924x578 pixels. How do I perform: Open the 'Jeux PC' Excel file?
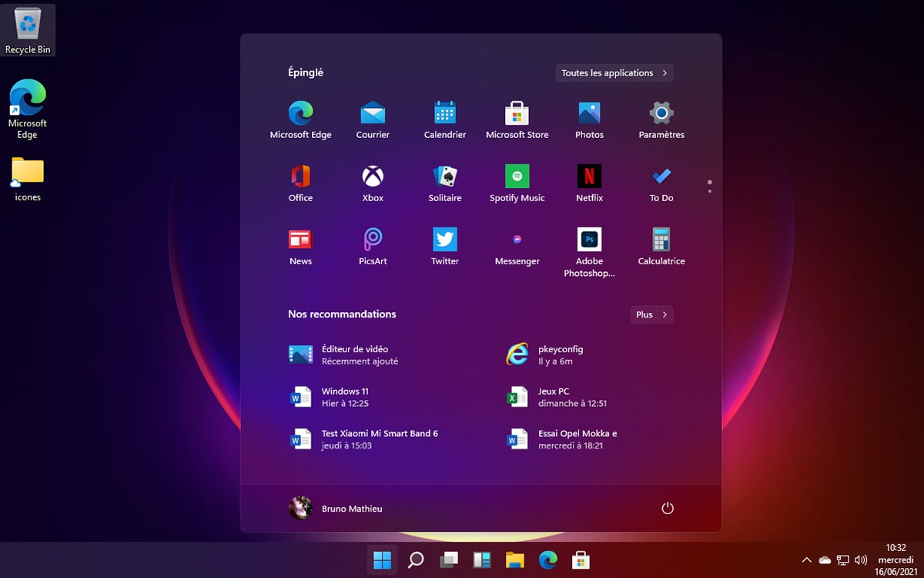tap(571, 397)
